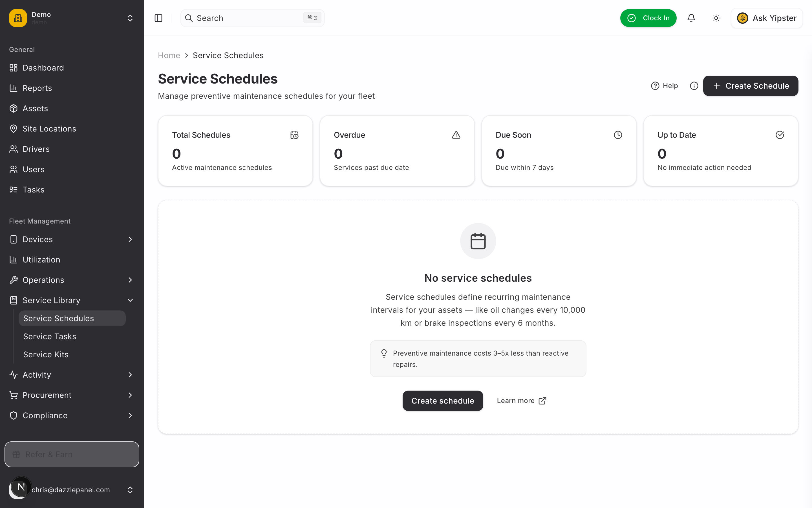Screen dimensions: 812x508
Task: Expand the Activity menu chevron
Action: [x=130, y=375]
